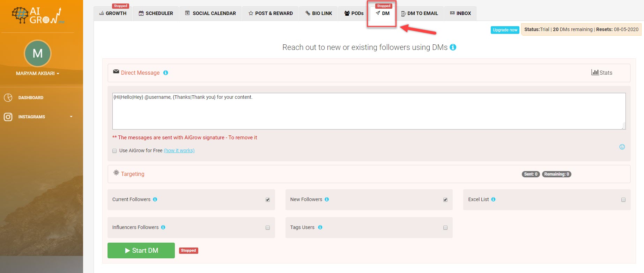Image resolution: width=644 pixels, height=273 pixels.
Task: Click info icon beside Direct Message
Action: coord(165,73)
